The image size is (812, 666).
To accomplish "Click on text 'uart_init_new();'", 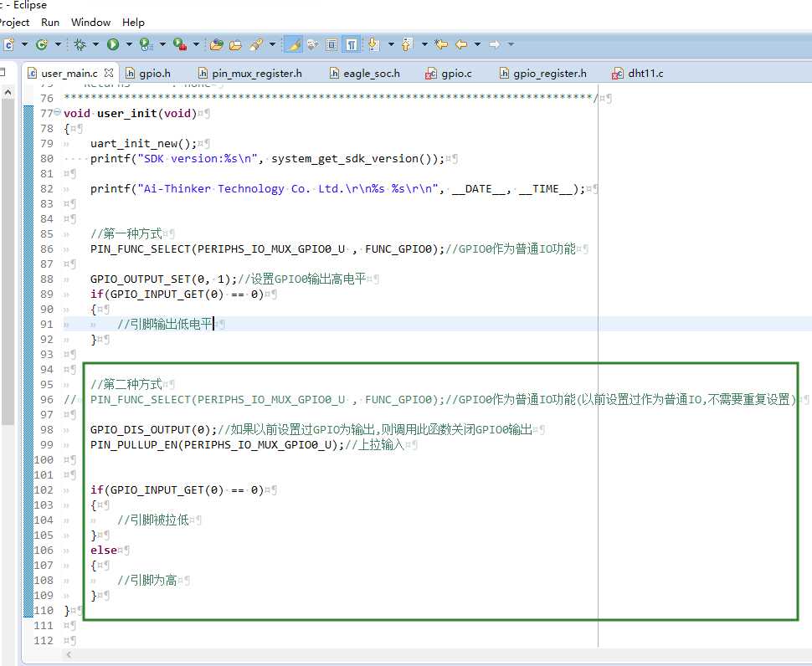I will (x=143, y=144).
